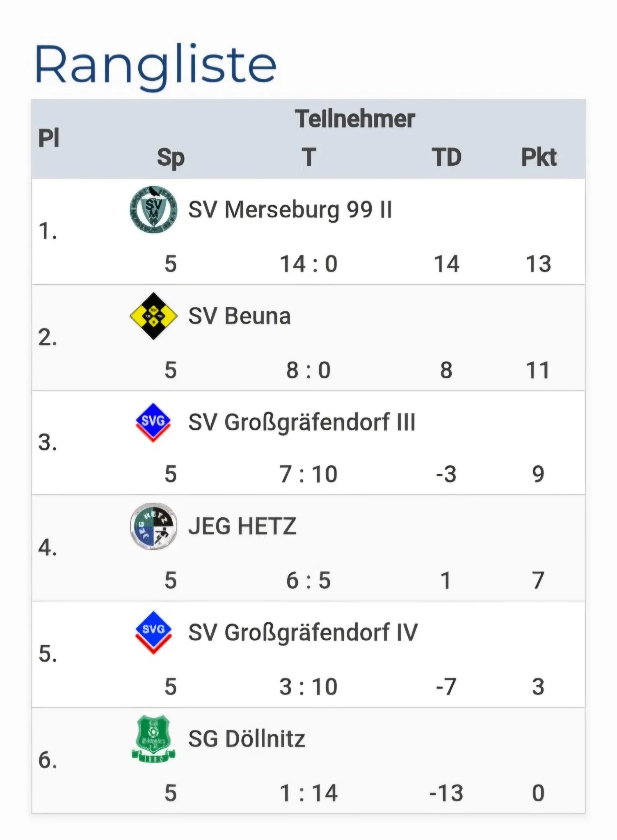617x840 pixels.
Task: Click the Teilnehmer header label
Action: pyautogui.click(x=355, y=119)
